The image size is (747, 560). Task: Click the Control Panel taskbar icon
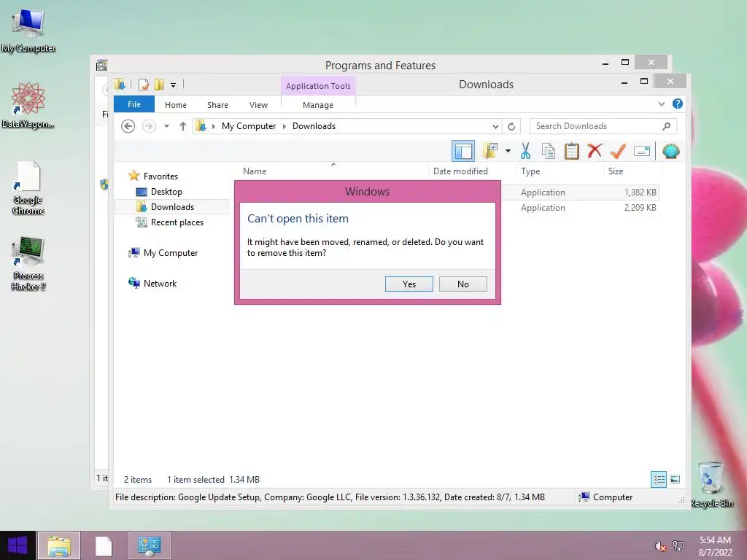tap(149, 545)
